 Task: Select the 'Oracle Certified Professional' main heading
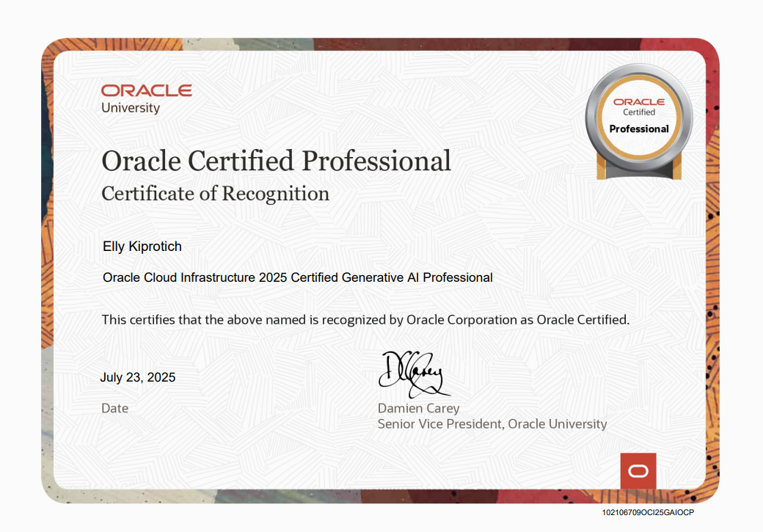pyautogui.click(x=276, y=161)
